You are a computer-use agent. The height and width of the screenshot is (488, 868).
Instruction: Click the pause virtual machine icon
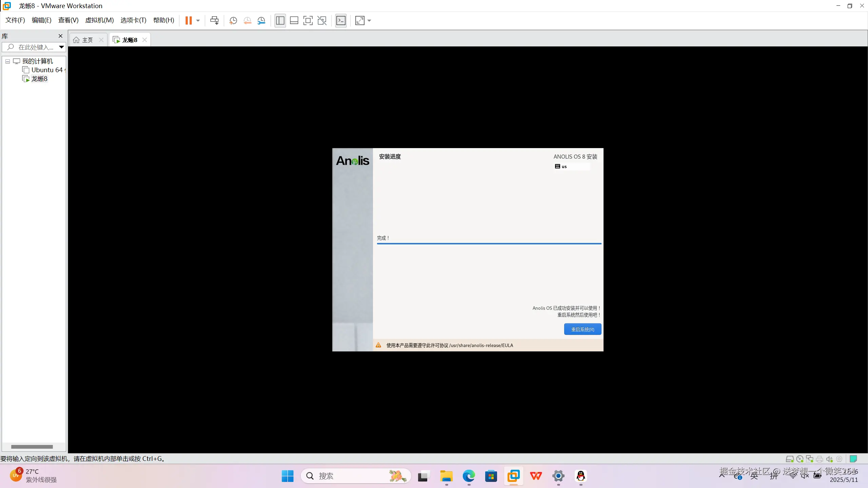point(189,20)
